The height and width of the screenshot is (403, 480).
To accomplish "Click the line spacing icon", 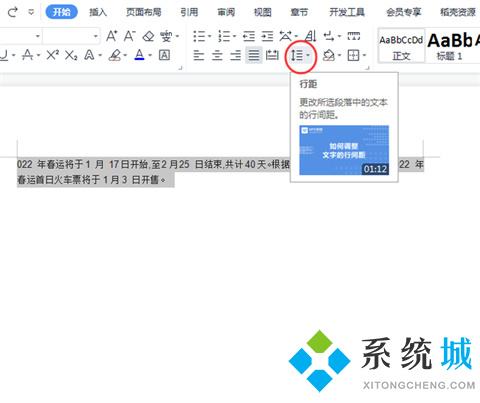I will [297, 55].
